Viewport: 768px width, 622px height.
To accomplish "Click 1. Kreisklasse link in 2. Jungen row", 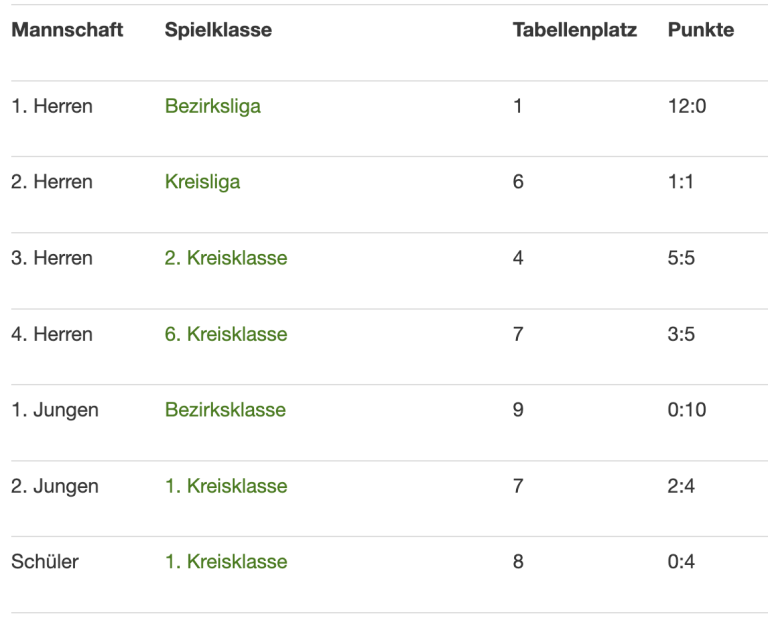I will point(226,486).
